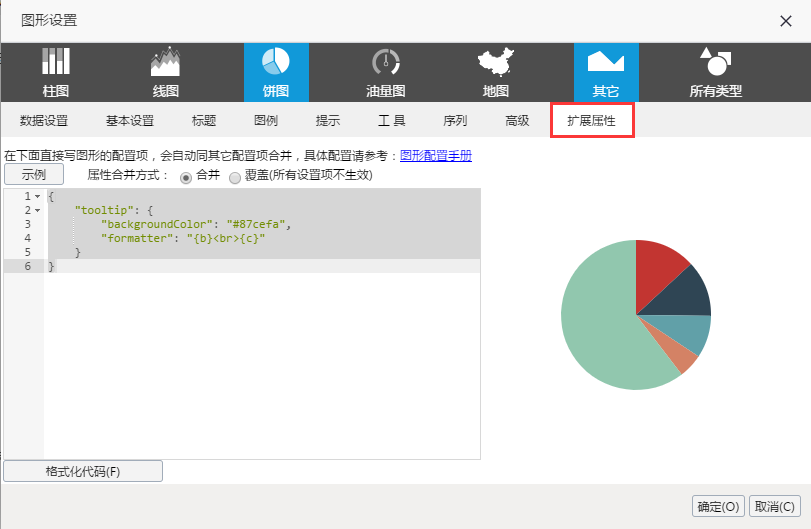Open the 基本设置 tab
The width and height of the screenshot is (811, 529).
(130, 120)
